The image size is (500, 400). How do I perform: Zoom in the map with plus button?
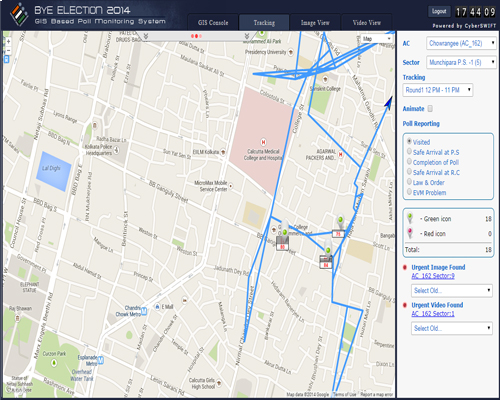point(8,41)
